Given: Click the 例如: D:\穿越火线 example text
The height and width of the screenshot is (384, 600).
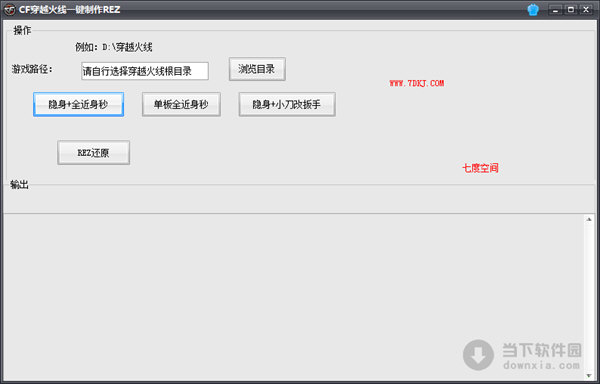Looking at the screenshot, I should 114,47.
